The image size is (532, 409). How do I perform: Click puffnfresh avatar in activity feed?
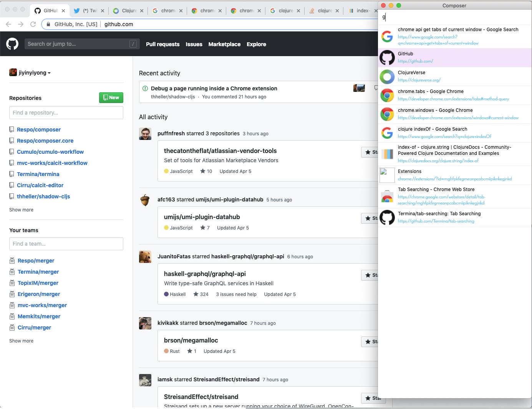(145, 134)
